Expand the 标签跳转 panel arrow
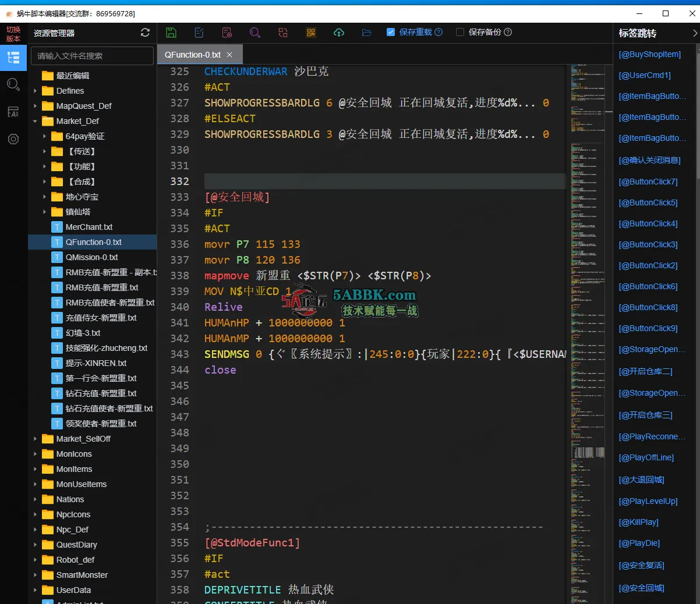The image size is (700, 604). click(695, 33)
